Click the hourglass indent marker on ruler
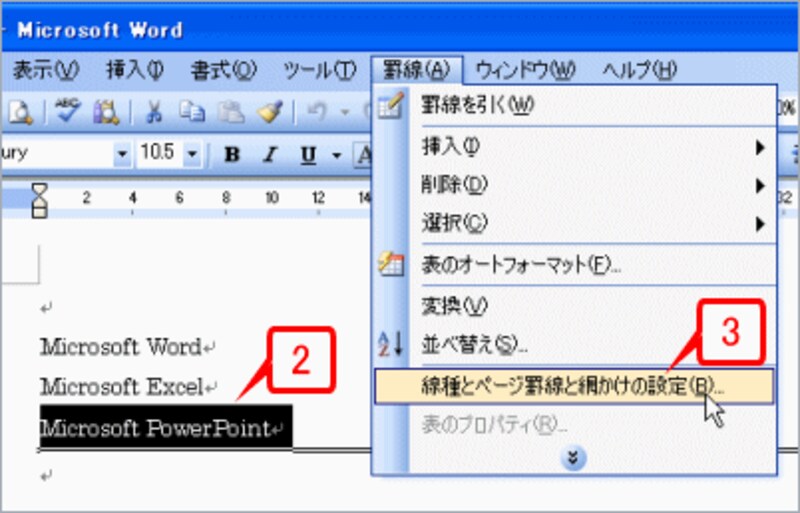This screenshot has height=513, width=800. (40, 200)
